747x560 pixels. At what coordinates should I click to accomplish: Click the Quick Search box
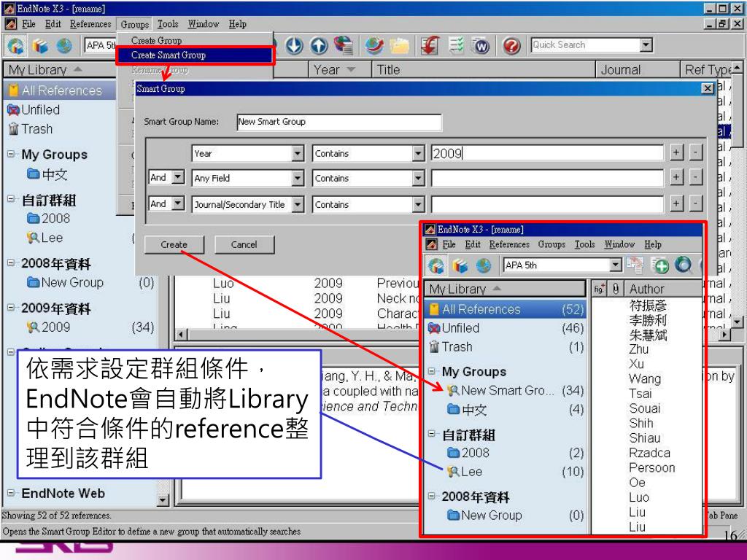tap(586, 45)
